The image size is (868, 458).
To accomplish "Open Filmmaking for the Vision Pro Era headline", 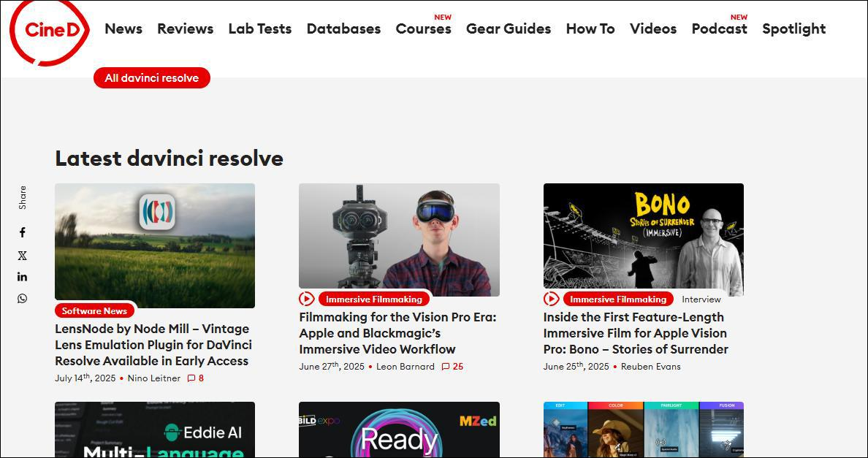I will (x=398, y=333).
